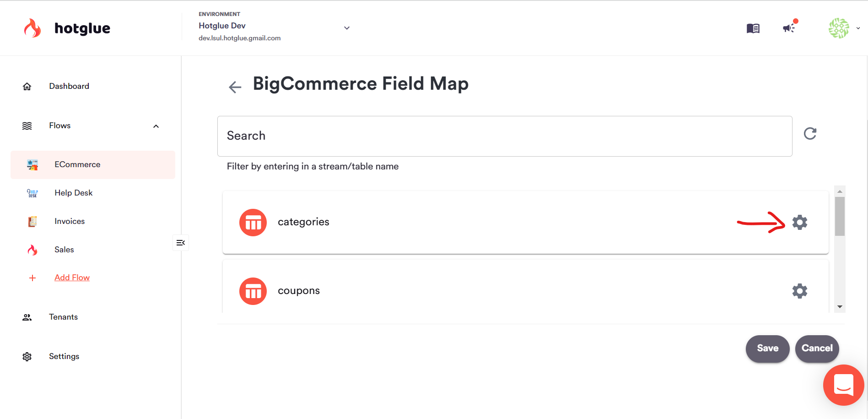Select the categories stream label
Screen dimensions: 868x419
click(x=303, y=222)
